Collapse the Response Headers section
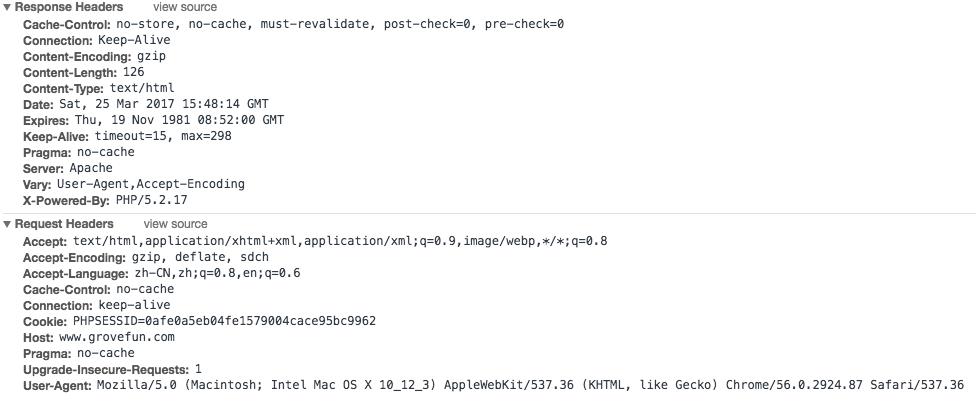976x401 pixels. (7, 7)
